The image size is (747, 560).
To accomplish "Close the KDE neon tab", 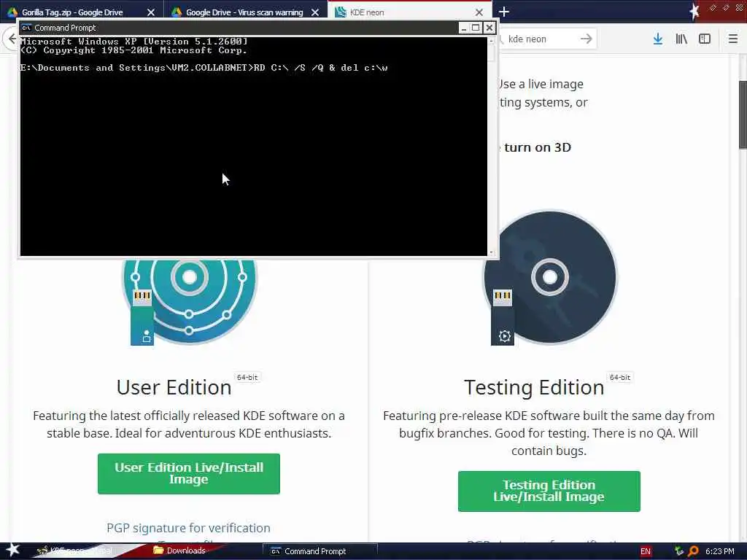I will pyautogui.click(x=479, y=12).
